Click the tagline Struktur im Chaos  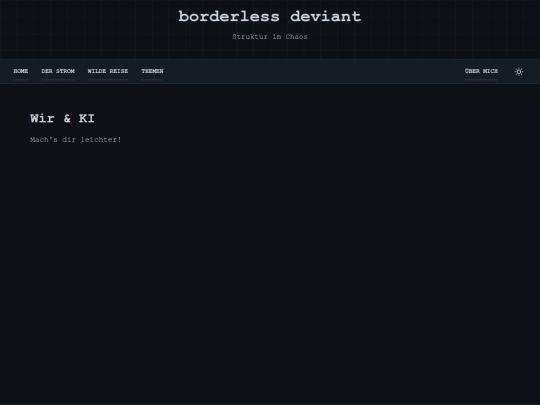pyautogui.click(x=270, y=37)
